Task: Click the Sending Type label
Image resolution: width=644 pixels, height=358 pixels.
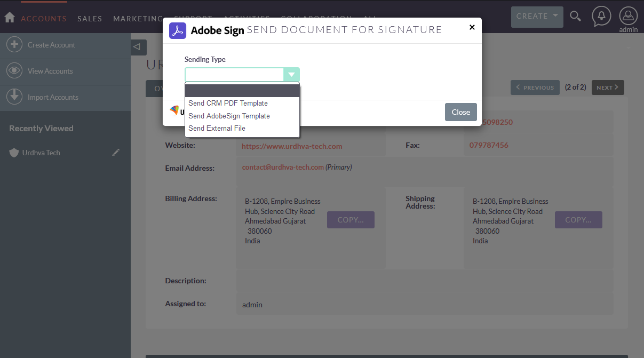Action: pyautogui.click(x=205, y=59)
